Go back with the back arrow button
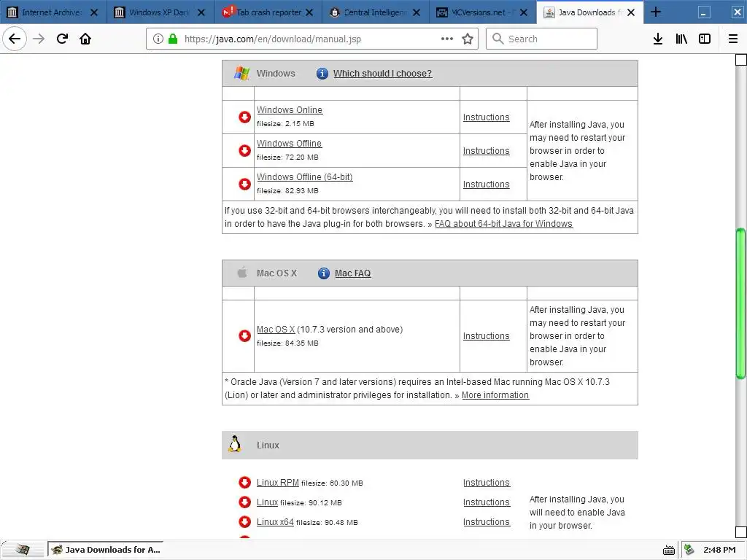 point(15,39)
